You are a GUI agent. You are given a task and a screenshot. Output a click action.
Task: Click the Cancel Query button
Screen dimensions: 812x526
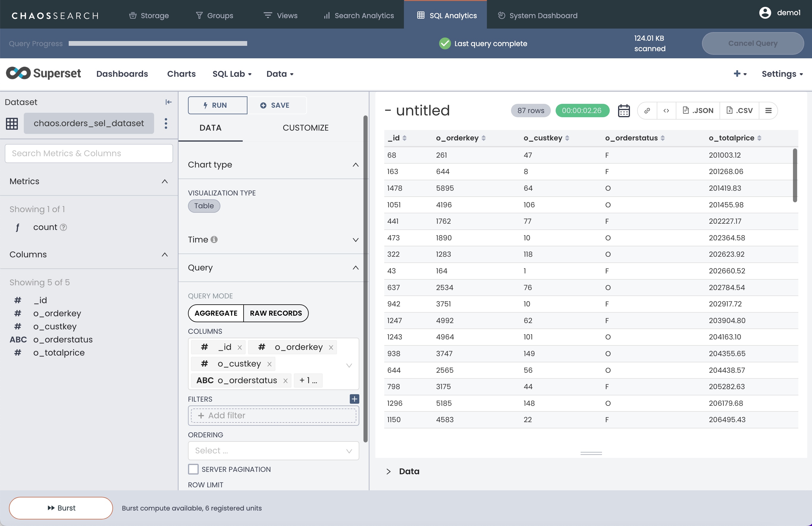(x=753, y=43)
